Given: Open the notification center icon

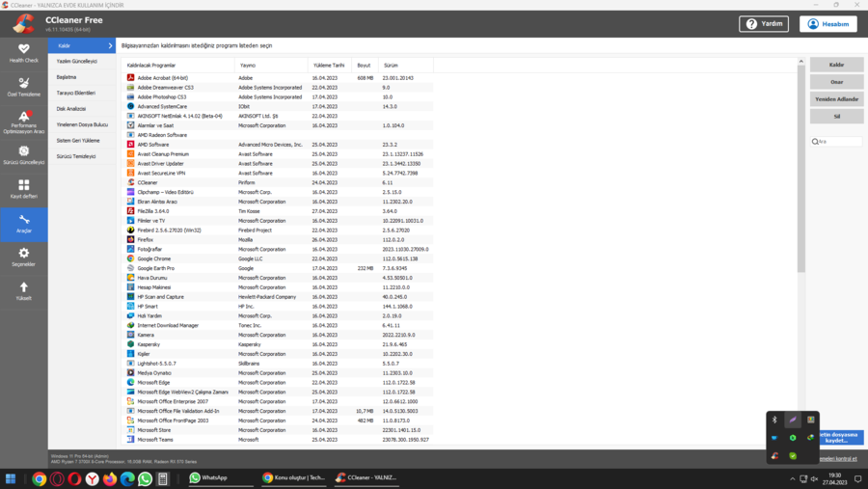Looking at the screenshot, I should 857,479.
